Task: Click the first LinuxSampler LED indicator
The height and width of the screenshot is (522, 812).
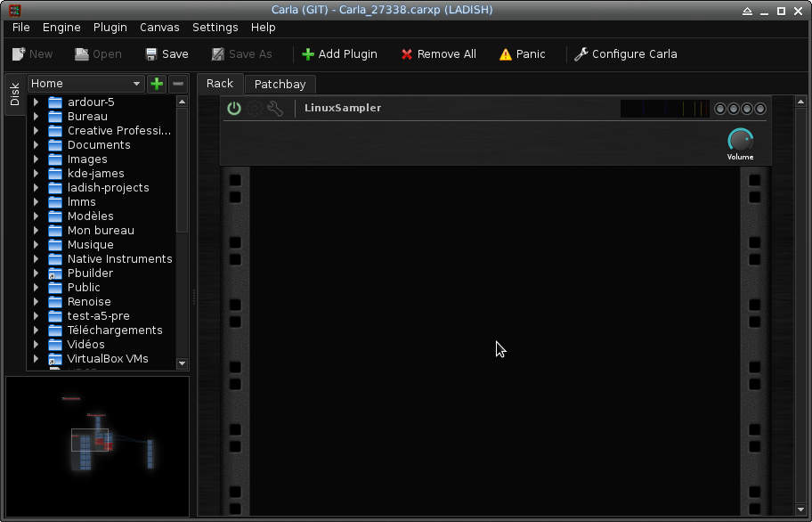Action: [719, 109]
